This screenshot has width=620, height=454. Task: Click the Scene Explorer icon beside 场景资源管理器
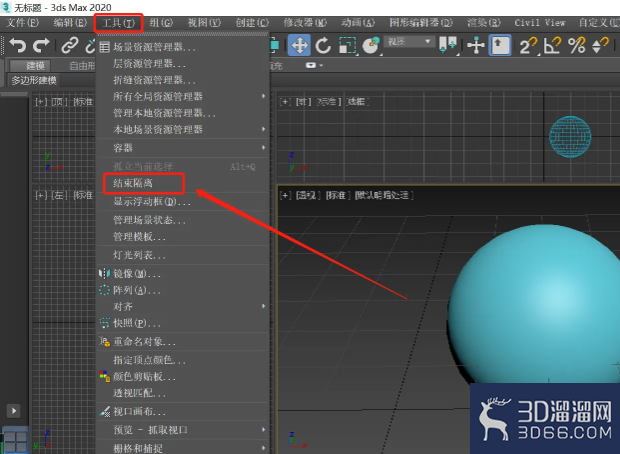coord(104,47)
